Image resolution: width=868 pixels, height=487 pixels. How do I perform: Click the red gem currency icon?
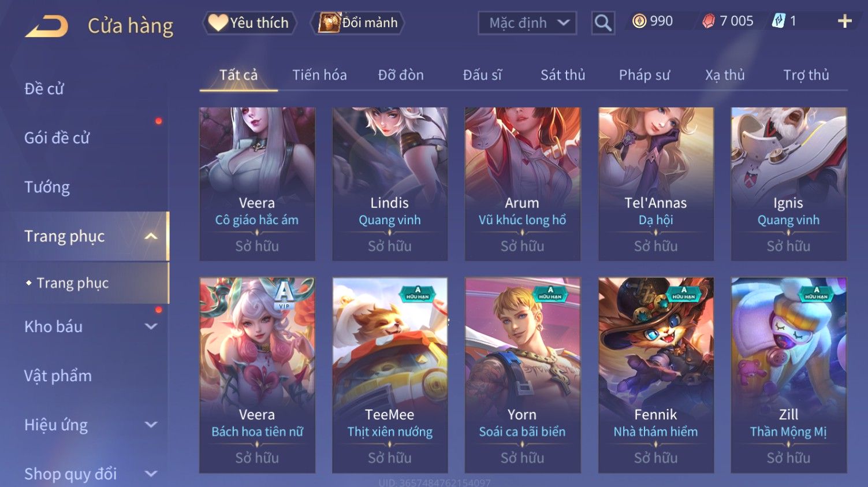click(708, 21)
